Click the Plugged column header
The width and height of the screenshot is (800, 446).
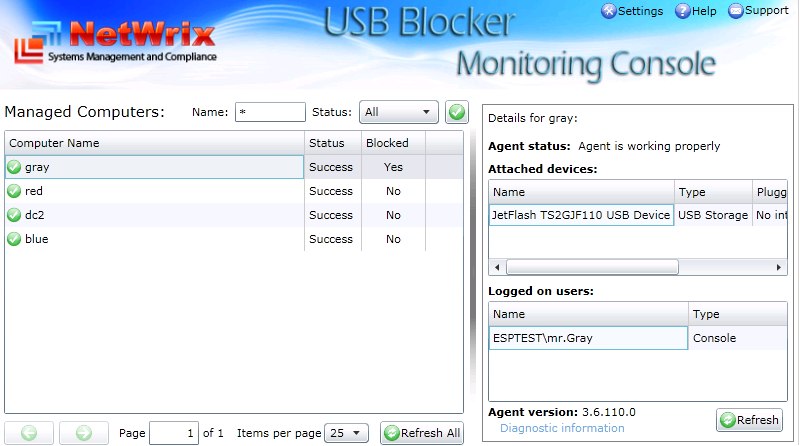tap(770, 192)
